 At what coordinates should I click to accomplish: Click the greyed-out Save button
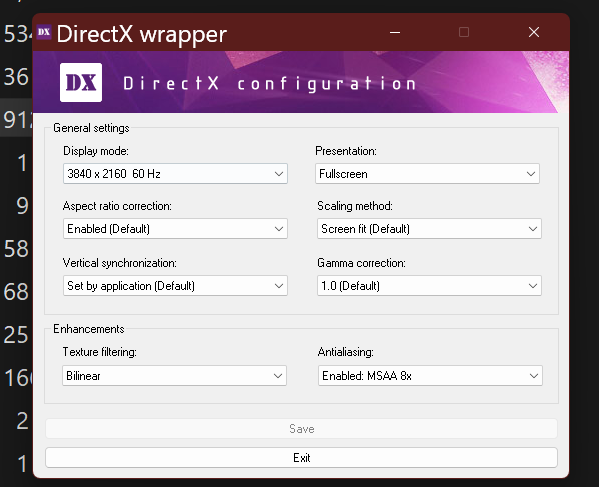click(301, 429)
